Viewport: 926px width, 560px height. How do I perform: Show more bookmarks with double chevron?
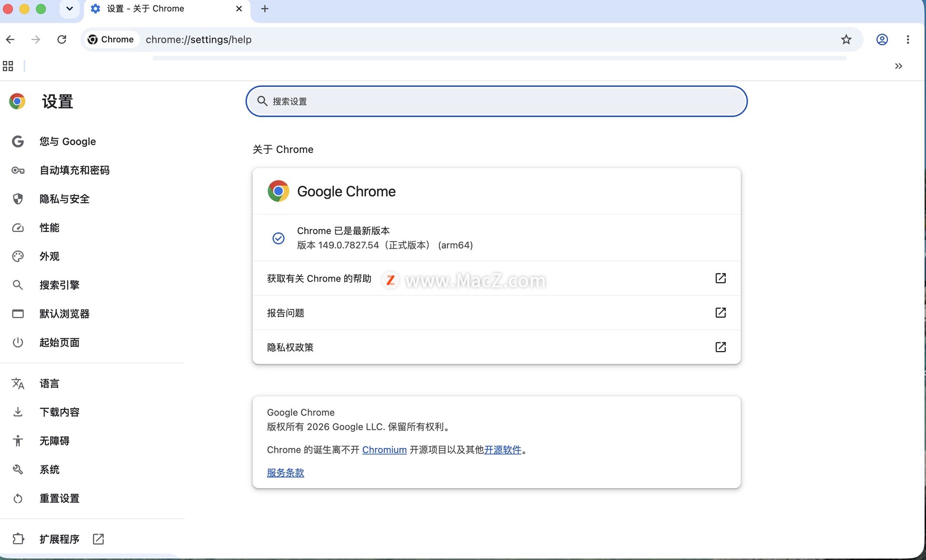coord(899,66)
